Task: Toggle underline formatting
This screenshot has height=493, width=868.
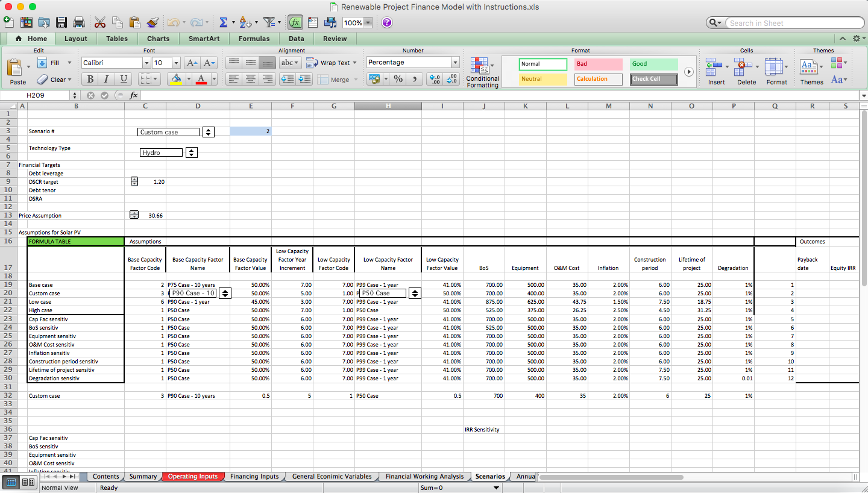Action: tap(124, 79)
